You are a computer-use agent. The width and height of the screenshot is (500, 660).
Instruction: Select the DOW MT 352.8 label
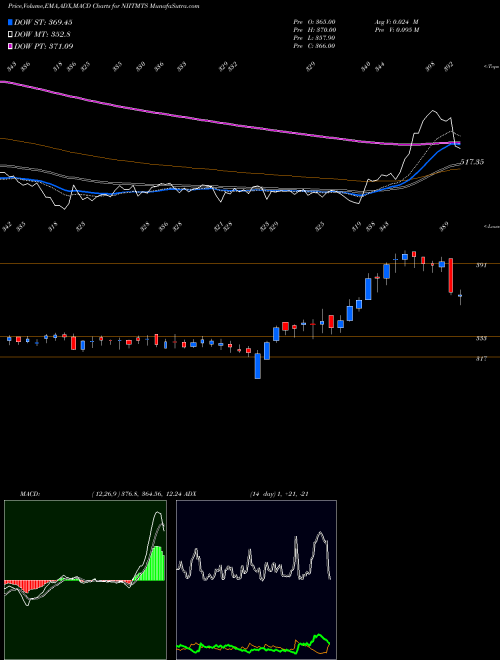click(x=43, y=35)
